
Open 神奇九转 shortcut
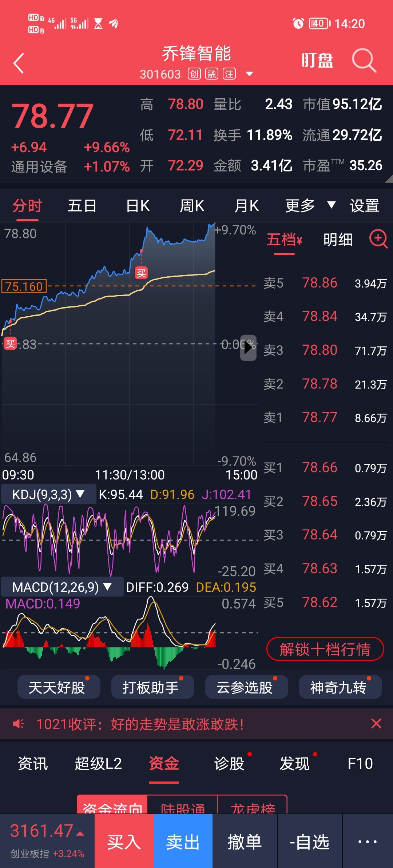pyautogui.click(x=341, y=687)
